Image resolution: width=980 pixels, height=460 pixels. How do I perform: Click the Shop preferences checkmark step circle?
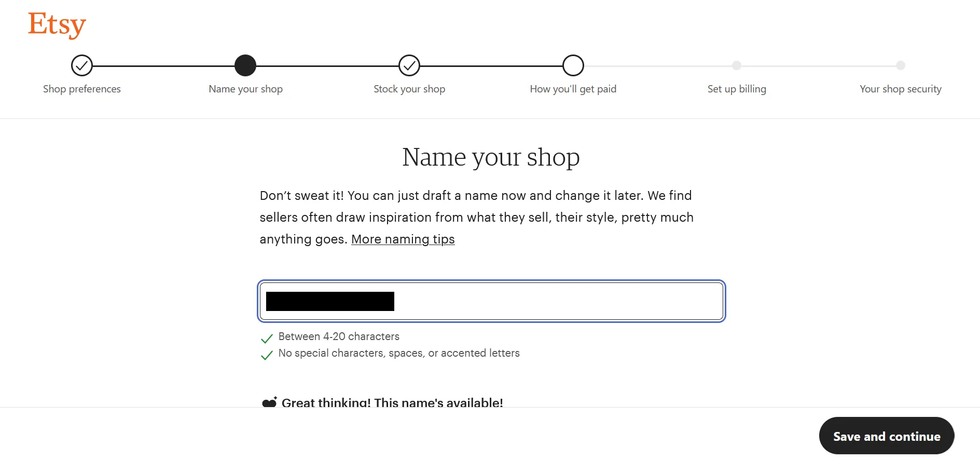coord(82,65)
